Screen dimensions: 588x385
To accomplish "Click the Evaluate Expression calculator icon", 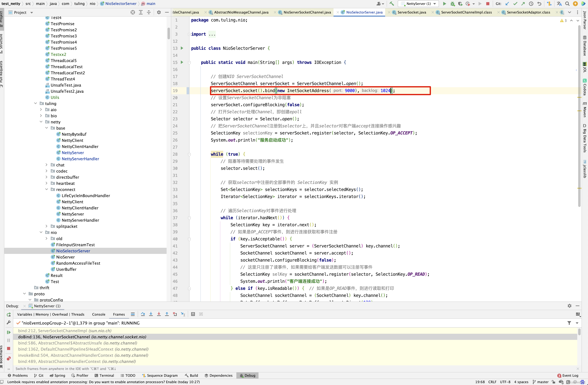I will click(193, 314).
